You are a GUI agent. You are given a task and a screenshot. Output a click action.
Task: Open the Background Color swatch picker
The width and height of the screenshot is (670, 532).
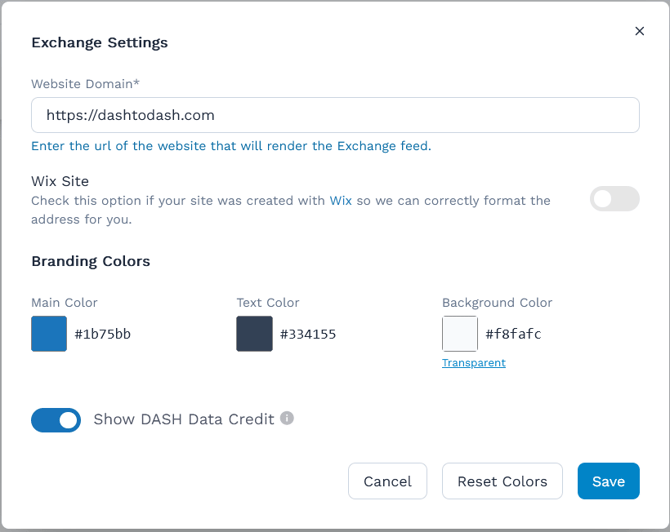(460, 334)
